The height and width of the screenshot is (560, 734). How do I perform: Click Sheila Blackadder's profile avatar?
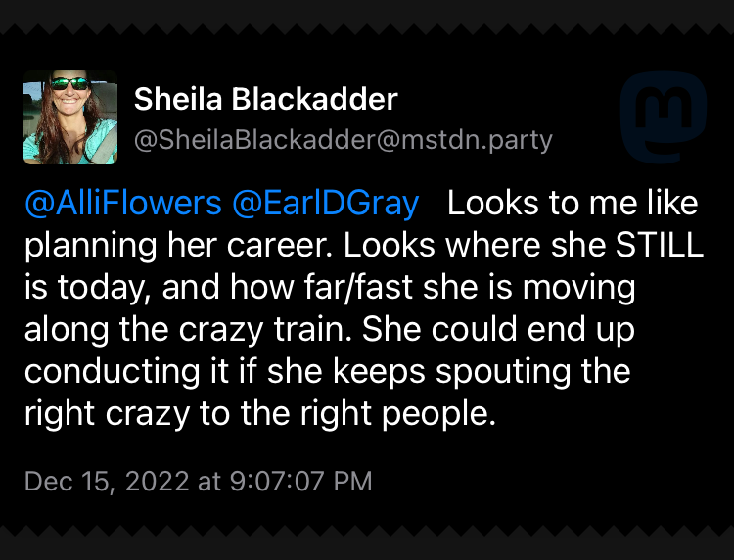tap(70, 117)
